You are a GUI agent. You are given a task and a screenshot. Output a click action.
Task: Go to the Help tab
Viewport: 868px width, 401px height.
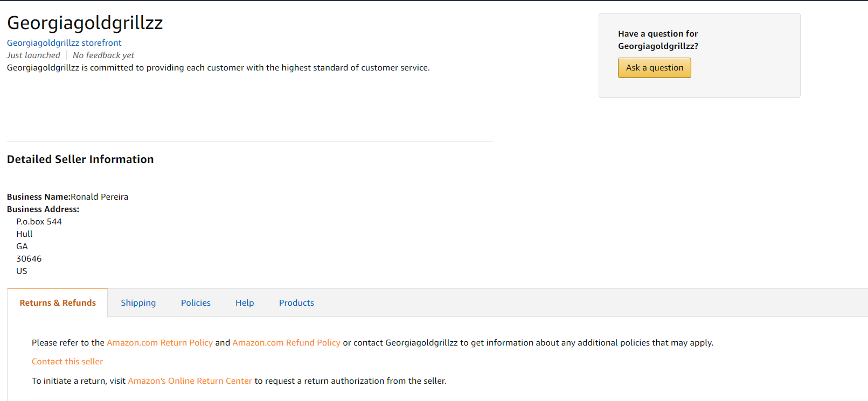click(x=245, y=303)
